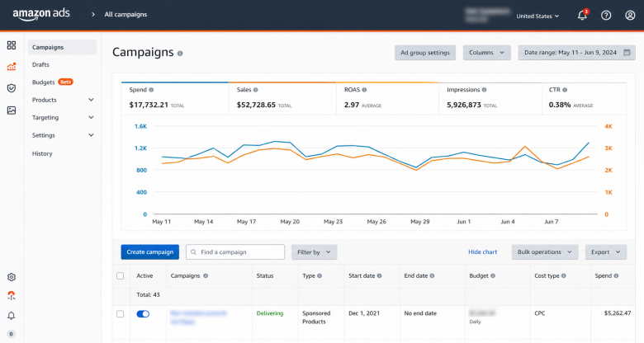Open the Date range May 11 - Jun 9 picker

click(576, 53)
